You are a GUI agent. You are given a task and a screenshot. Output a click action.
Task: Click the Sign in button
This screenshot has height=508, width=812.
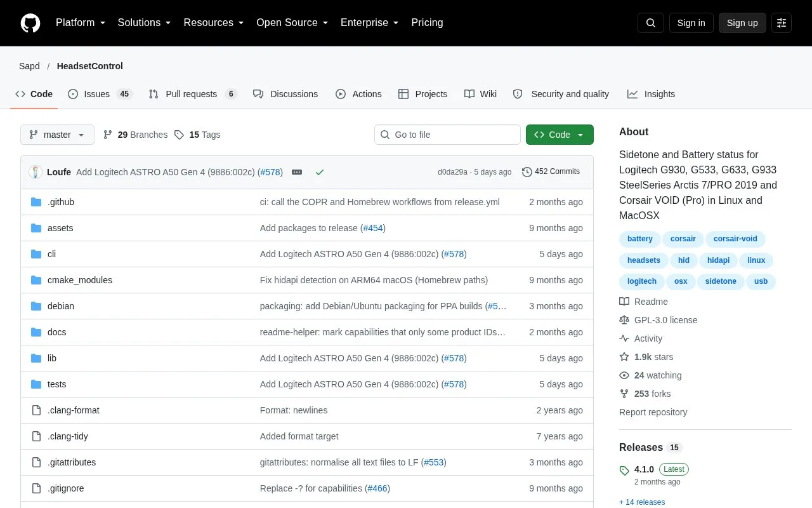click(x=691, y=23)
